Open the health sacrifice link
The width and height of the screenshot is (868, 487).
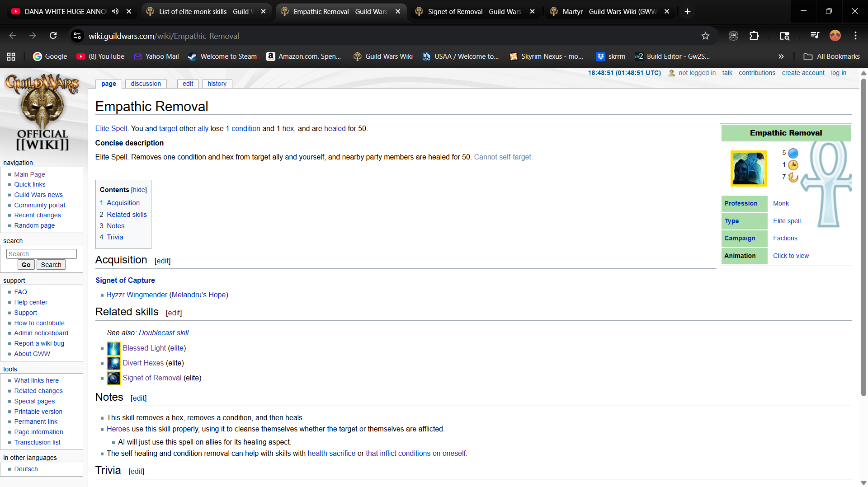click(331, 454)
